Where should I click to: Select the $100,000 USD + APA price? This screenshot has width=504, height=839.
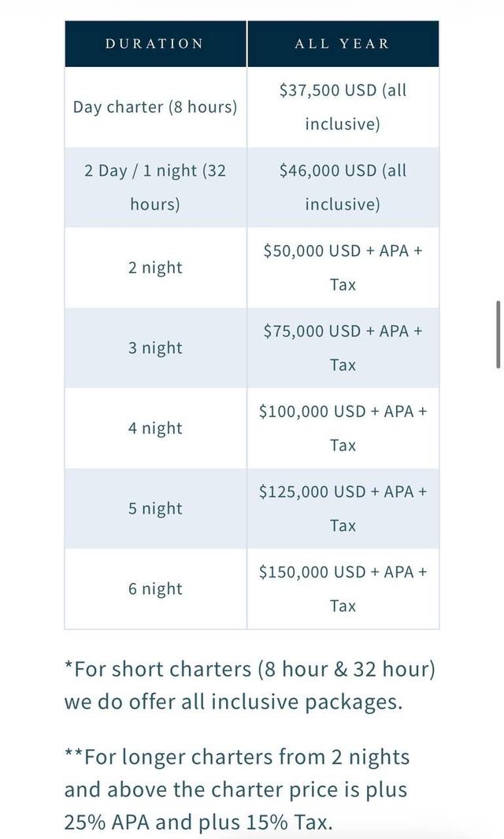click(343, 428)
